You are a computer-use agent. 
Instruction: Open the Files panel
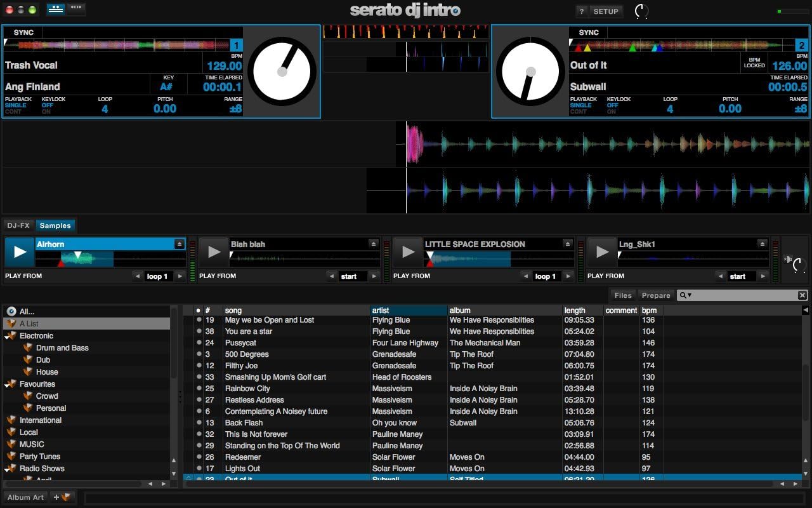click(x=622, y=295)
